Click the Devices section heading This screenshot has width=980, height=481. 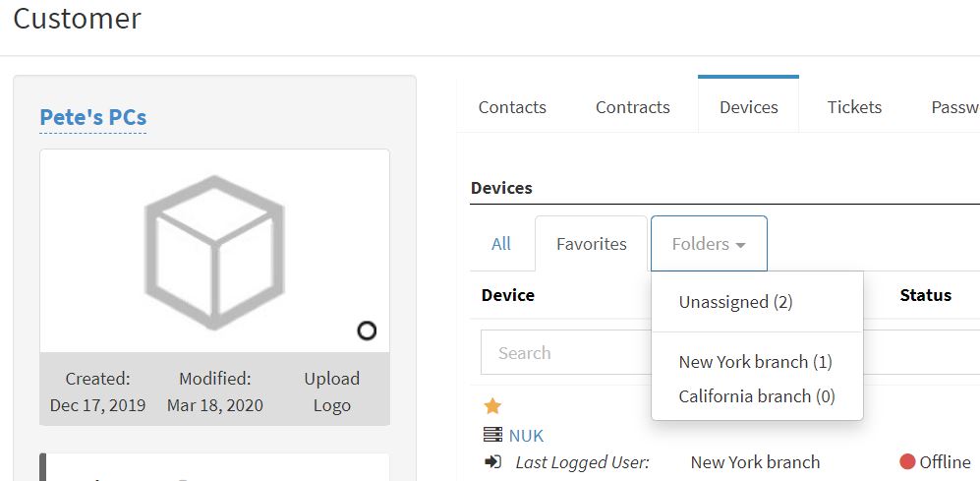click(x=501, y=188)
